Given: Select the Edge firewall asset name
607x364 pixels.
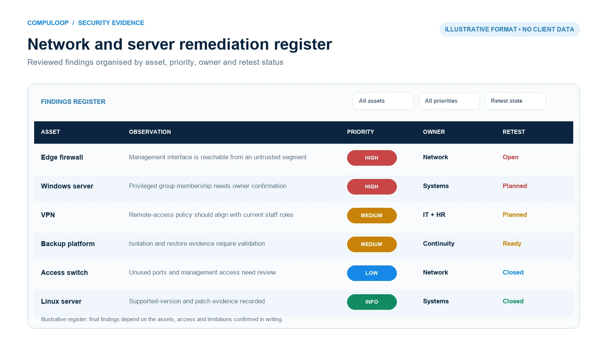Looking at the screenshot, I should [62, 157].
